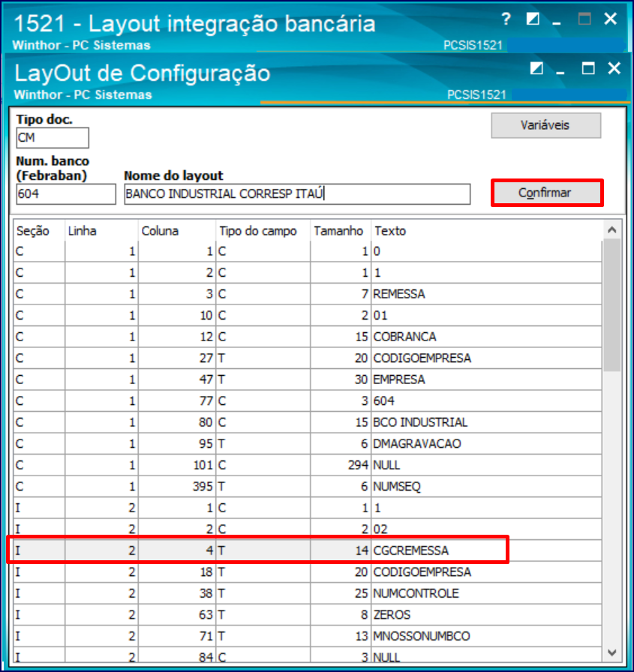Click the Texto column header

click(x=486, y=231)
